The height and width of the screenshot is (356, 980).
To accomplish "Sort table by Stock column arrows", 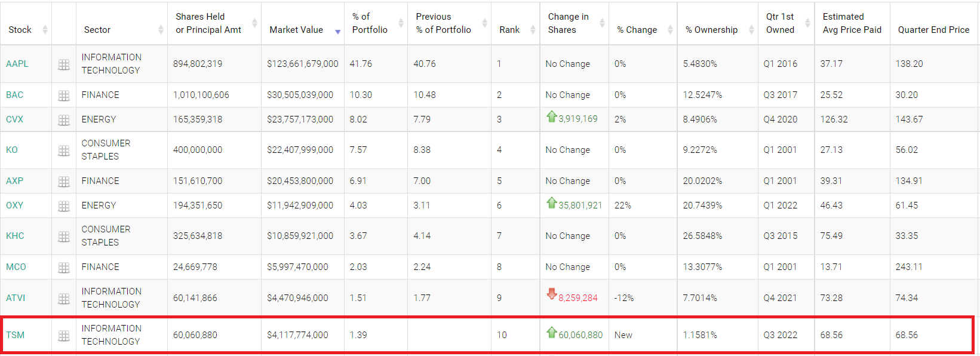I will pos(45,30).
